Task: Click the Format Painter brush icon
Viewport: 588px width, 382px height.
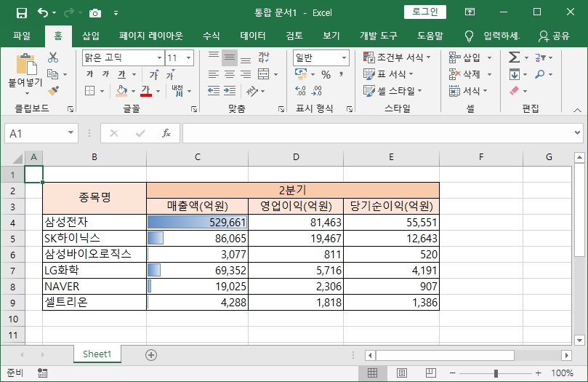Action: pos(53,91)
